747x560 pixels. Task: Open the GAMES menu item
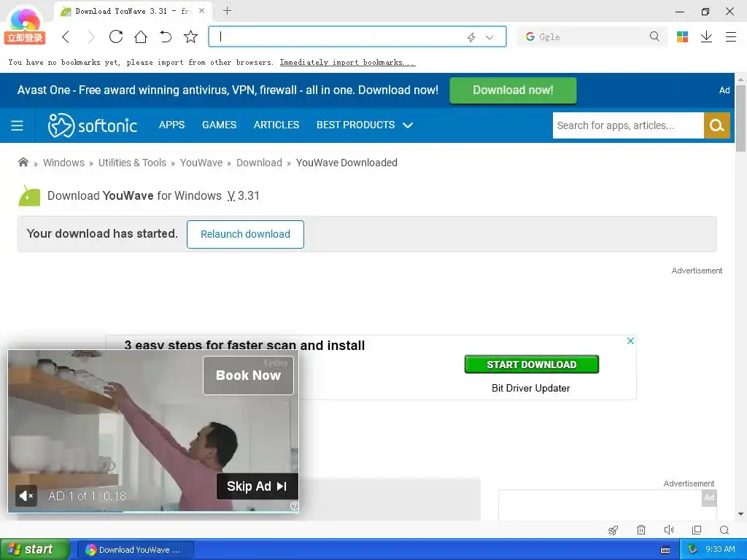pos(219,125)
